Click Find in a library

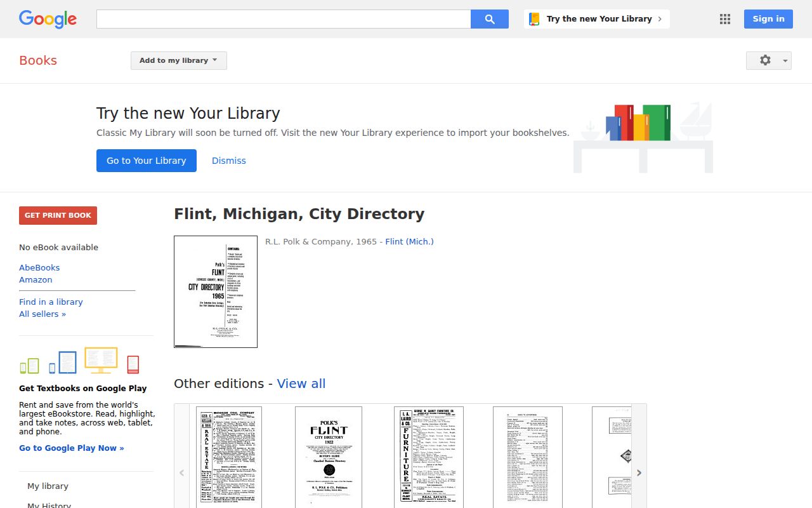coord(51,302)
